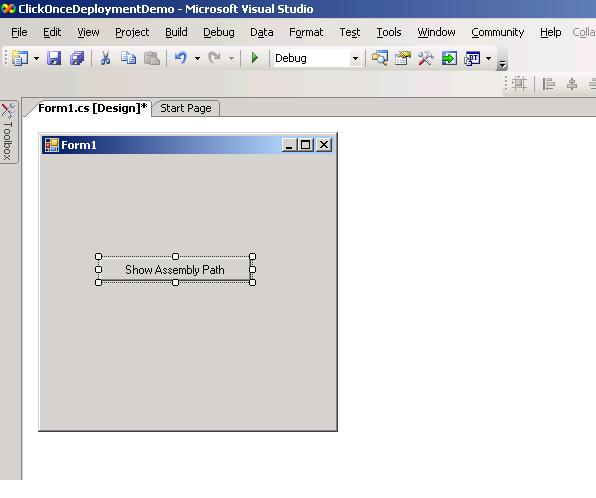
Task: Click the Copy icon
Action: click(128, 59)
